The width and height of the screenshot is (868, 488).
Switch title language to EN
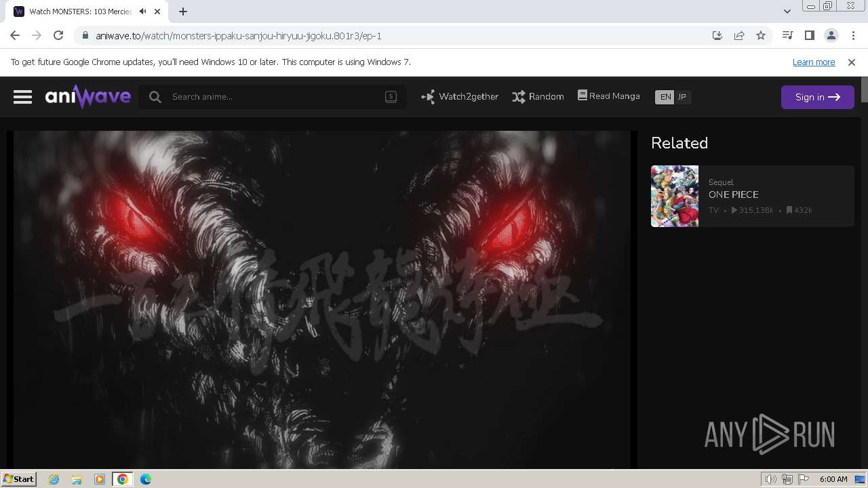coord(665,97)
